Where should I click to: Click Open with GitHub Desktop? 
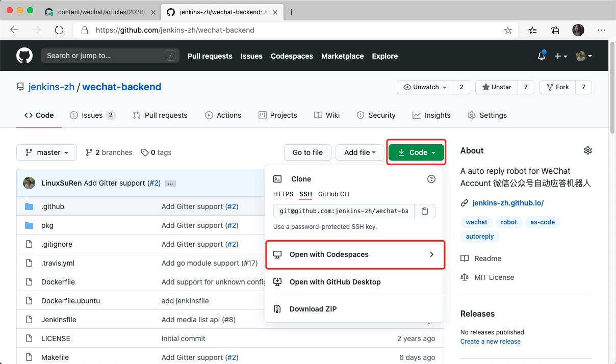354,282
